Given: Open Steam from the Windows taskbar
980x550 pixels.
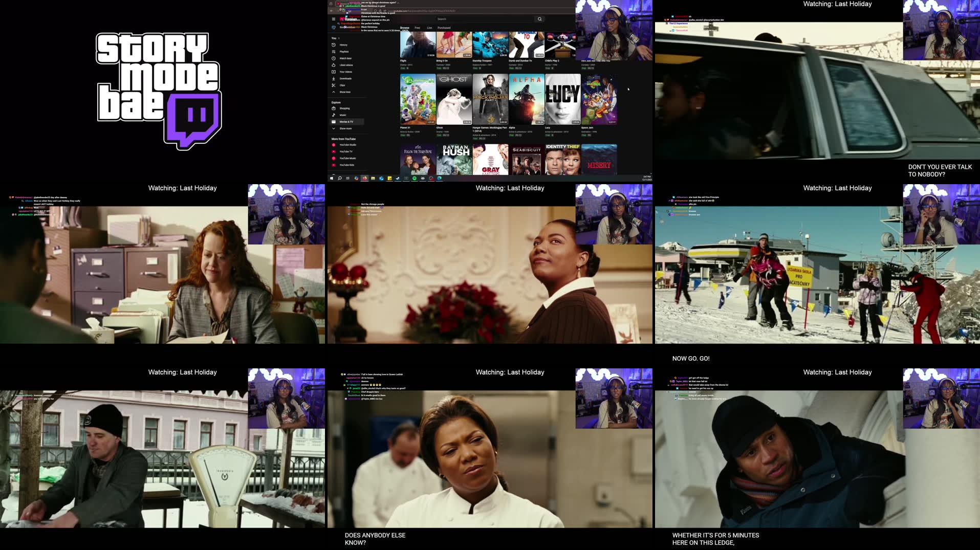Looking at the screenshot, I should tap(398, 179).
